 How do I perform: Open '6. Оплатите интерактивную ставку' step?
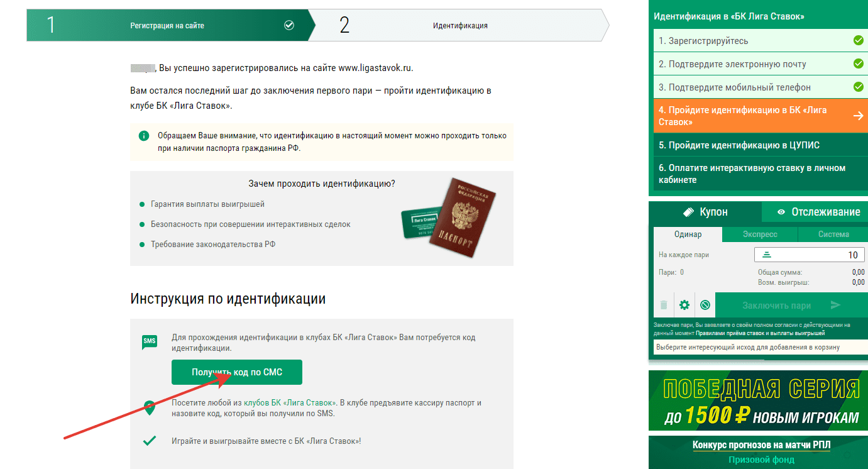[761, 174]
